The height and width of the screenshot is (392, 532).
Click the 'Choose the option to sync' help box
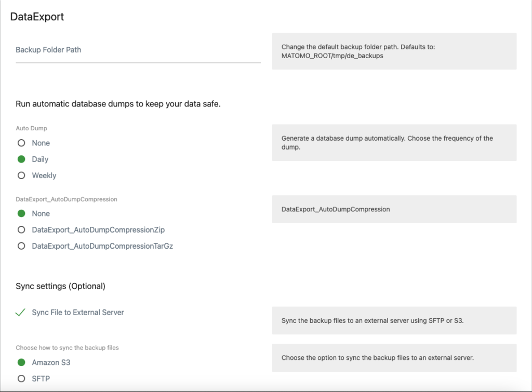click(394, 358)
